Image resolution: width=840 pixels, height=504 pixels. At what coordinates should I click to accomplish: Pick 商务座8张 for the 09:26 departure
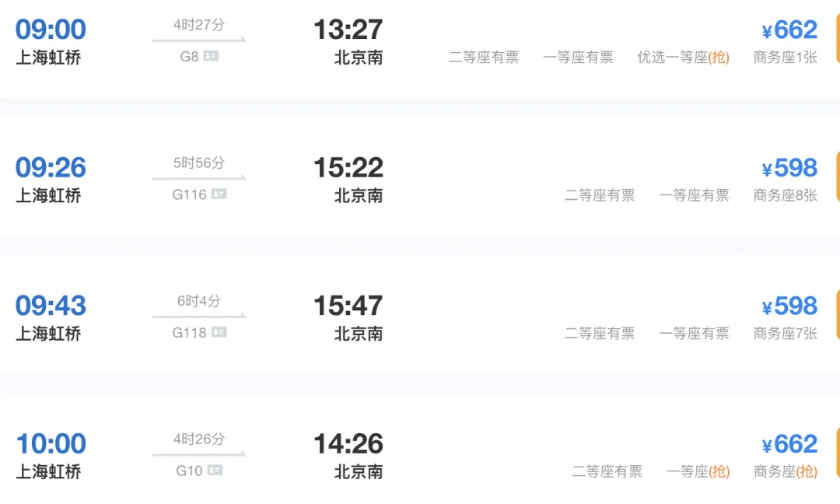point(785,195)
